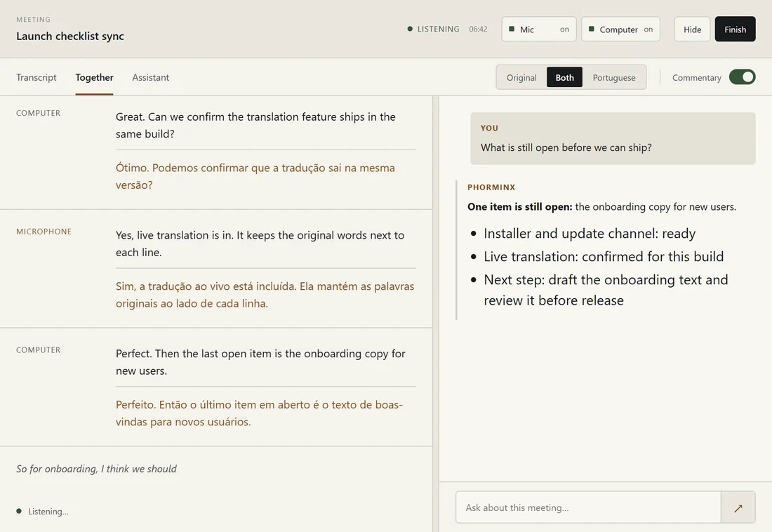Click partial text 'So for onboarding, I think'
This screenshot has height=532, width=772.
coord(97,469)
